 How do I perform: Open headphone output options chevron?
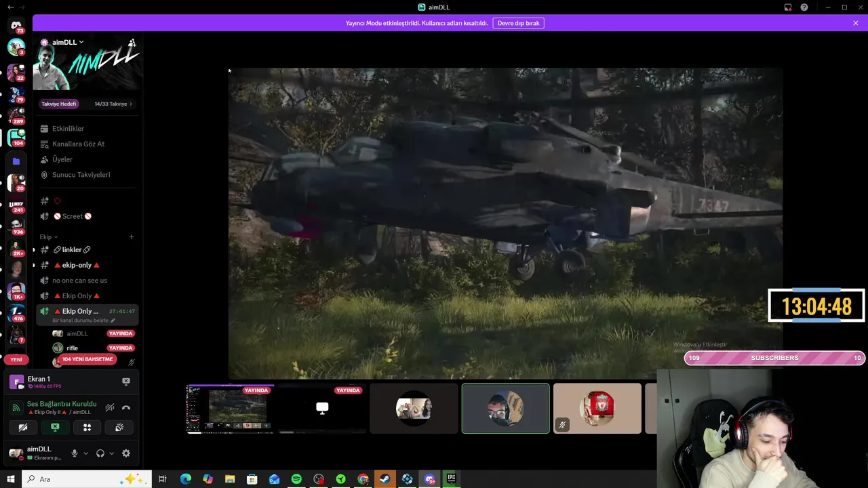click(x=111, y=453)
